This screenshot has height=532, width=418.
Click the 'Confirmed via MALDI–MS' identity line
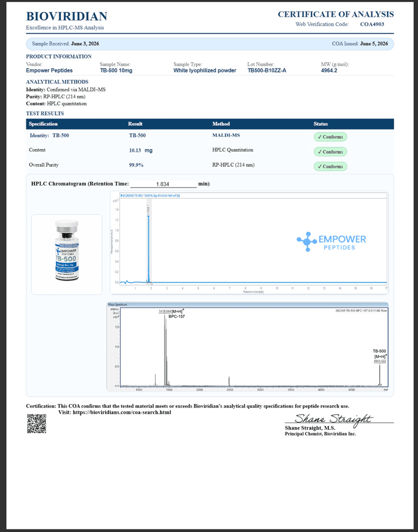[66, 89]
